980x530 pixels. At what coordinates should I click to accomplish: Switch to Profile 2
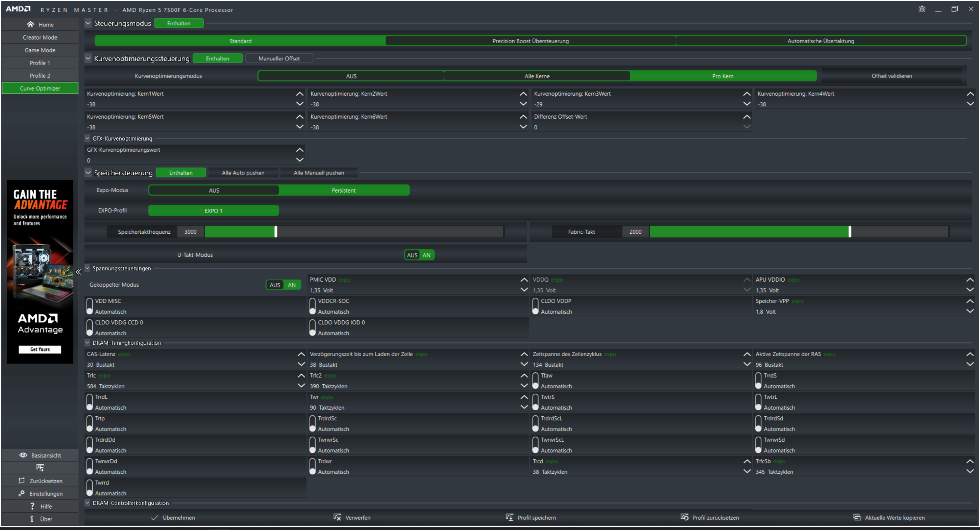(x=40, y=75)
